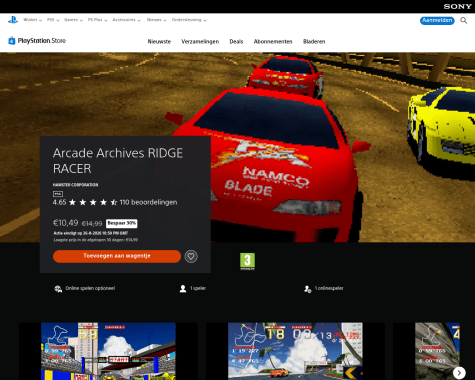Expand the Ondersteuning dropdown menu
Screen dimensions: 475x380
[189, 20]
